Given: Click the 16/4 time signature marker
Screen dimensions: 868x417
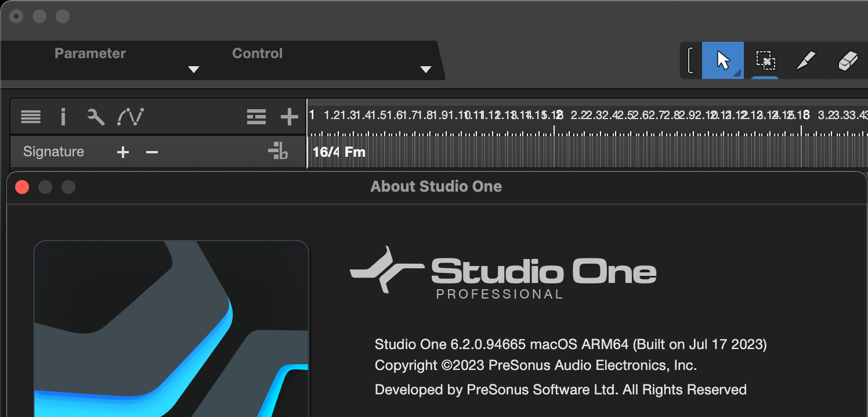Looking at the screenshot, I should pyautogui.click(x=325, y=152).
